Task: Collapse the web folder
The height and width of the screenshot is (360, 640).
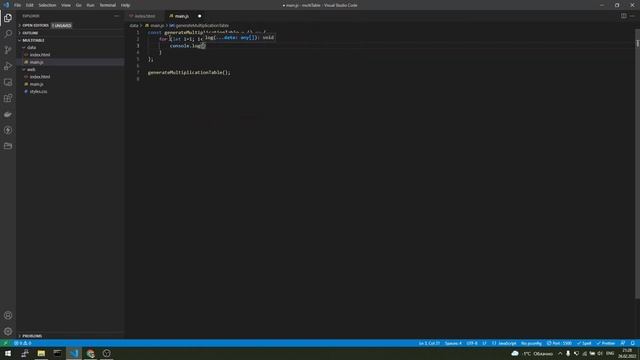Action: point(70,69)
